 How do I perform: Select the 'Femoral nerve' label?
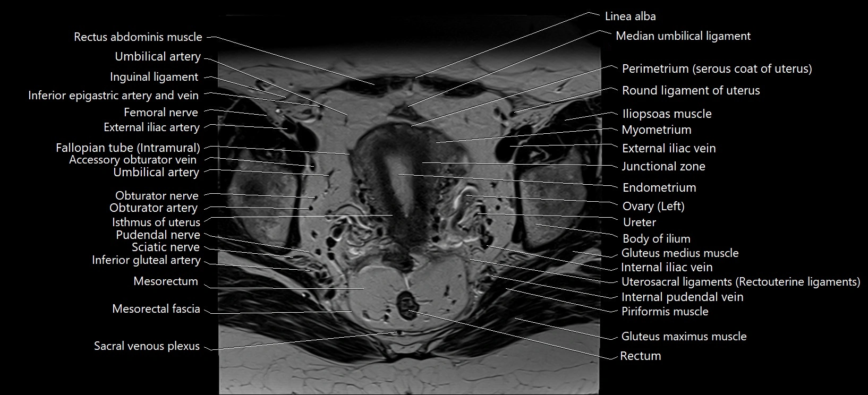click(161, 113)
